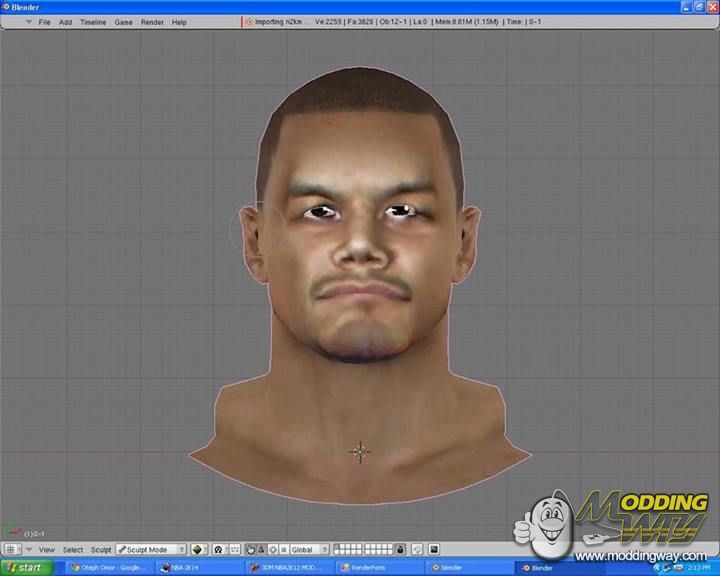Click the first layer button in layer grid
Screen dimensions: 720x576
(338, 547)
